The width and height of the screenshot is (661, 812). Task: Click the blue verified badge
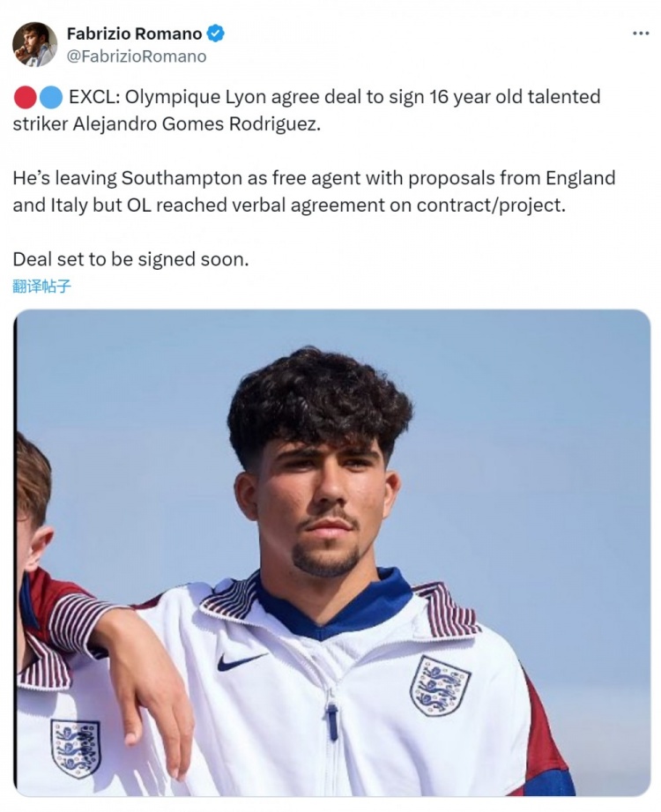click(216, 35)
